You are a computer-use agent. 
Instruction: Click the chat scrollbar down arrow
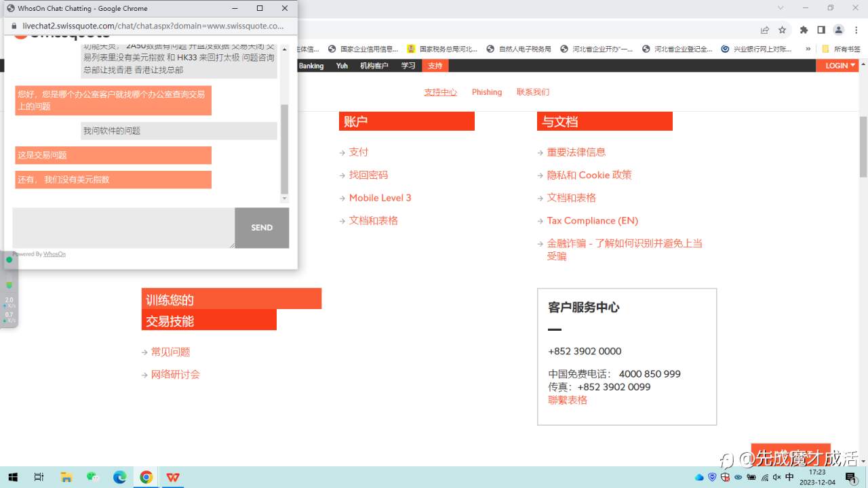point(284,198)
